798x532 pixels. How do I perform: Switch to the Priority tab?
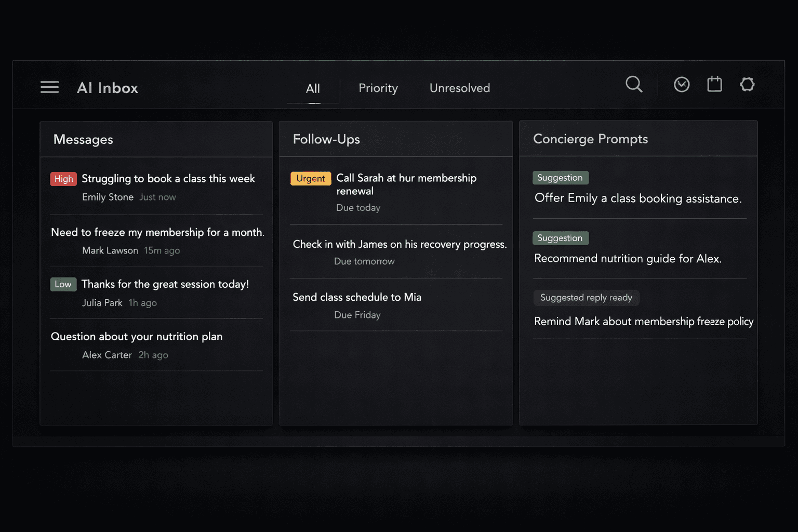(x=378, y=88)
